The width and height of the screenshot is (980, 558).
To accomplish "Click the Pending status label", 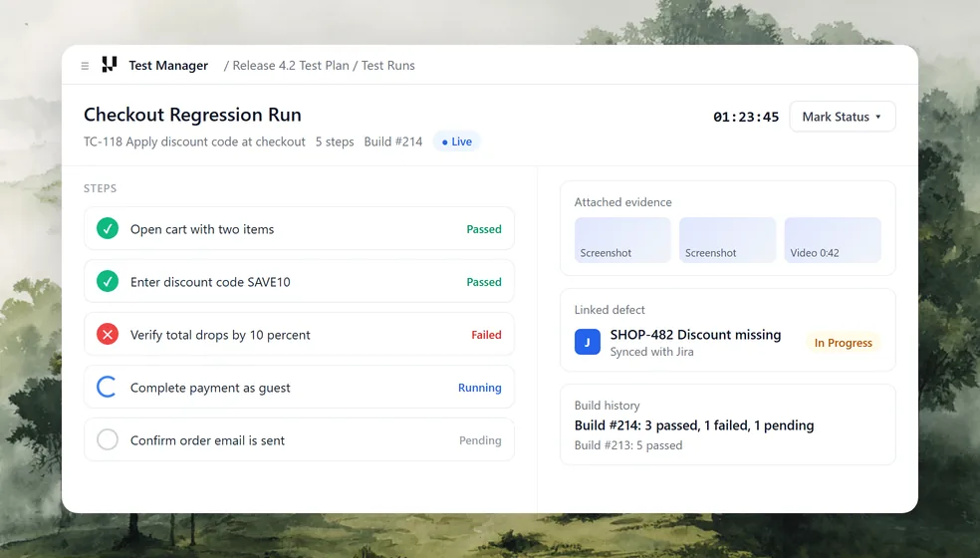I will point(480,440).
